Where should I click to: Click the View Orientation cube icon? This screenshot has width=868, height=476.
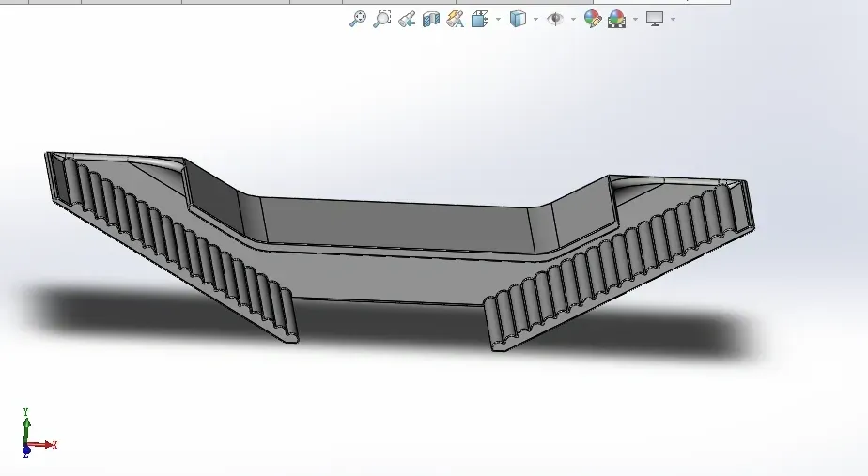(480, 19)
